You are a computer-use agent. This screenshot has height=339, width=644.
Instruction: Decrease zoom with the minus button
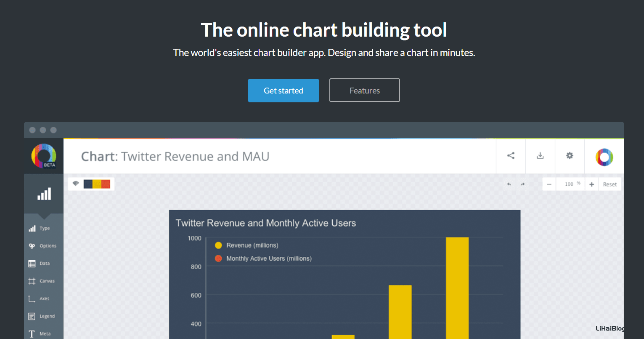[x=549, y=184]
